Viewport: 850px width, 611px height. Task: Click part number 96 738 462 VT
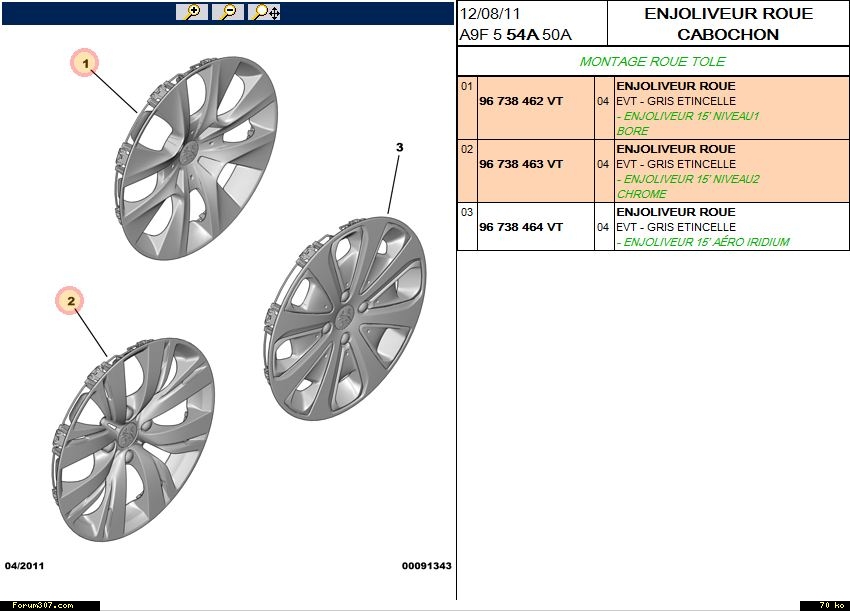point(521,102)
